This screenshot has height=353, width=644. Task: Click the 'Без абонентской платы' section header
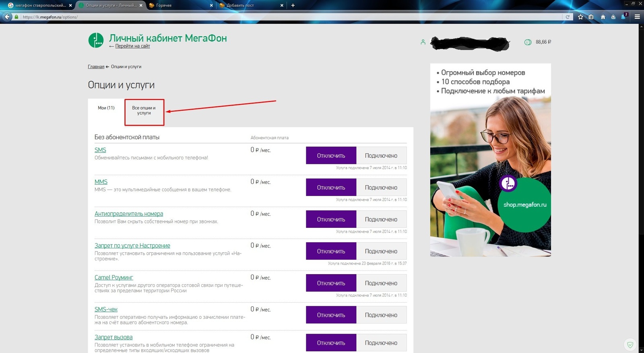(x=127, y=137)
